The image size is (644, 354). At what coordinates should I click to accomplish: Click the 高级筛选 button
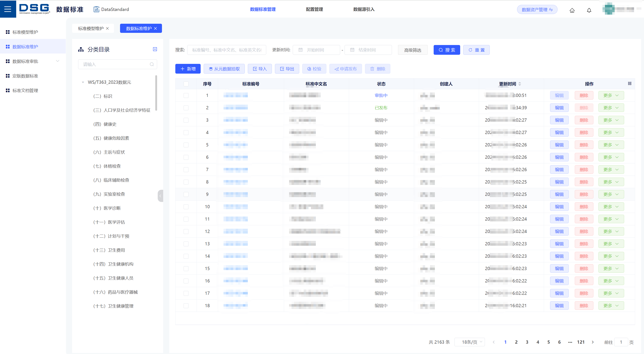point(413,50)
